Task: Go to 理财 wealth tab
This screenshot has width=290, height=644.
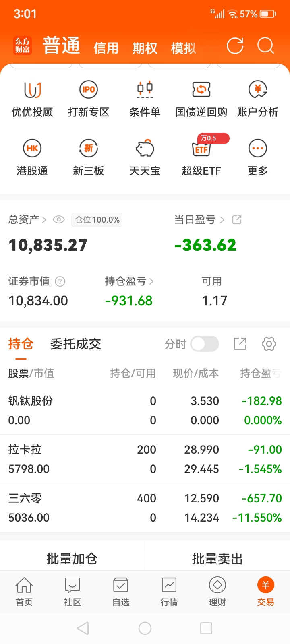Action: pyautogui.click(x=217, y=591)
